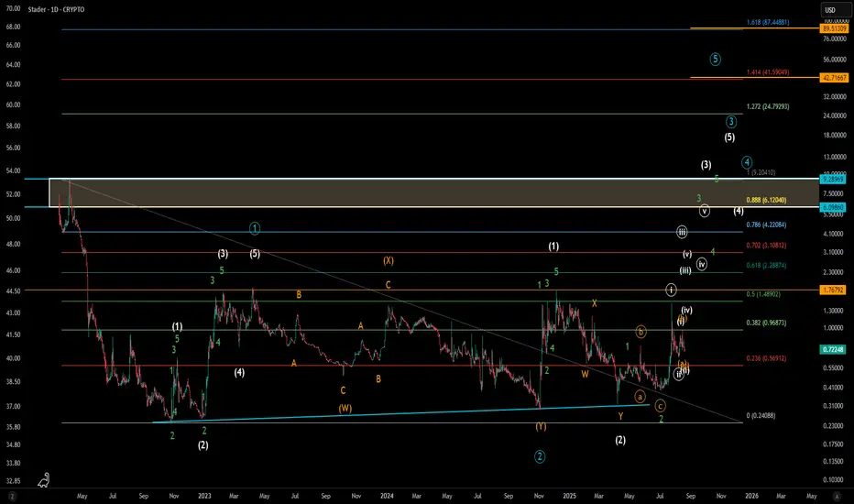The height and width of the screenshot is (504, 854).
Task: Click the '1.618 (87.44881)' Fib label
Action: point(767,22)
